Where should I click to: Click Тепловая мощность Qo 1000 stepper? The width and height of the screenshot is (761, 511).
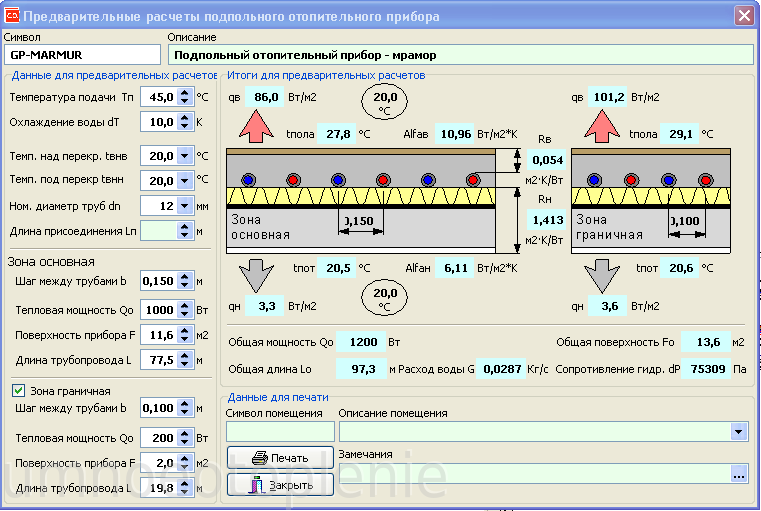pyautogui.click(x=184, y=310)
